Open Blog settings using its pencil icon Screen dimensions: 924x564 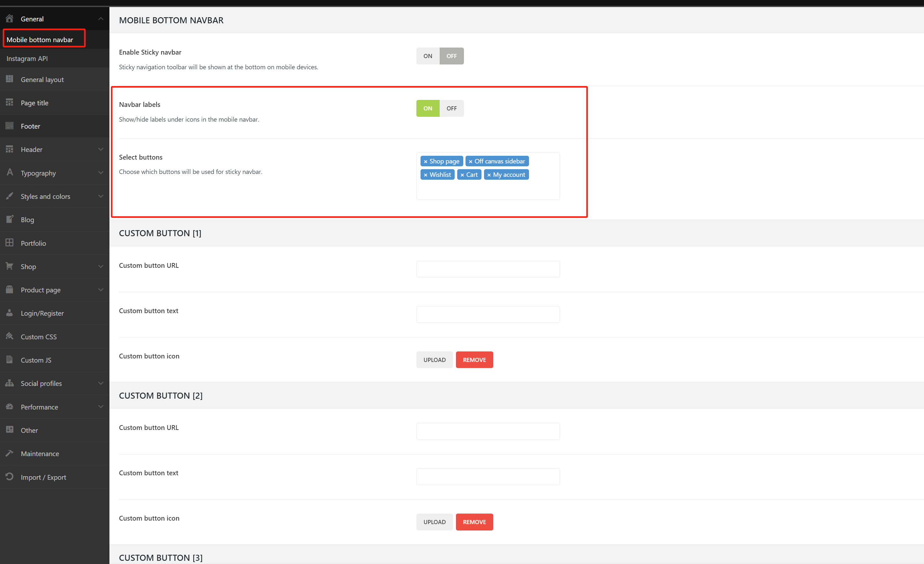coord(9,220)
